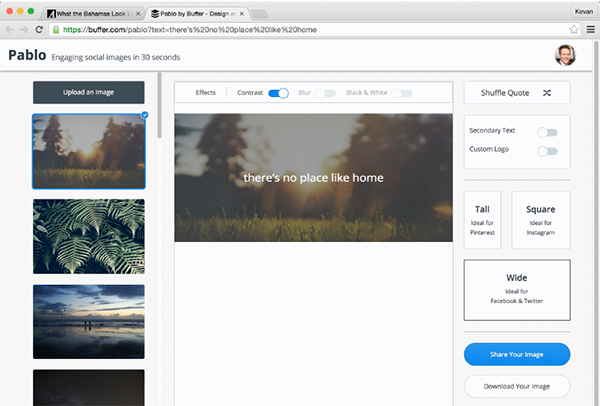
Task: Click the Kevan profile button
Action: [584, 11]
